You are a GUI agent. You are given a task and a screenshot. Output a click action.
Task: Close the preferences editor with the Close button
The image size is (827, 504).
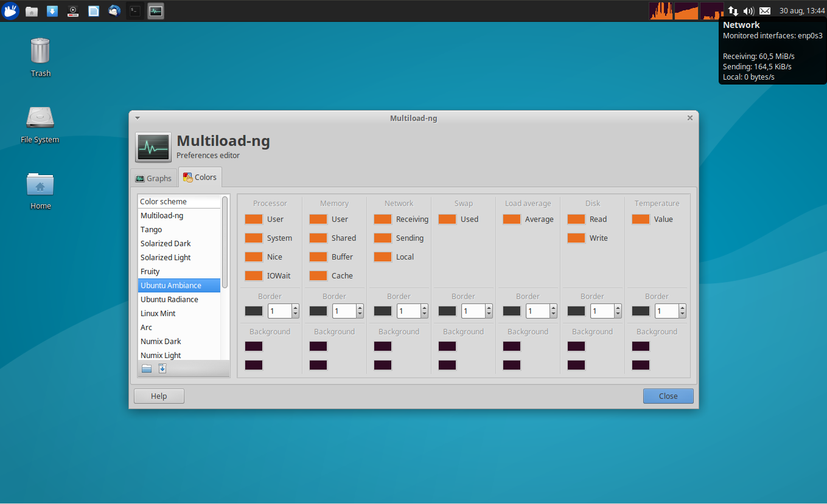coord(668,396)
